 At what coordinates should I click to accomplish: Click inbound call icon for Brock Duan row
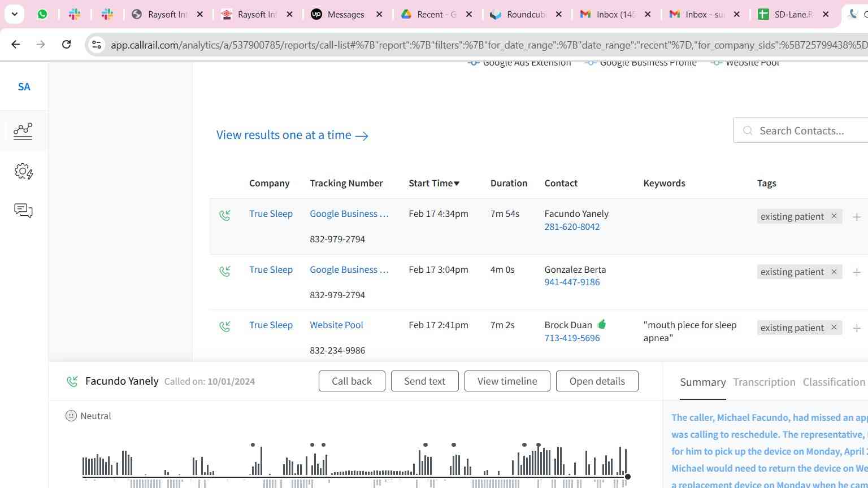tap(225, 326)
